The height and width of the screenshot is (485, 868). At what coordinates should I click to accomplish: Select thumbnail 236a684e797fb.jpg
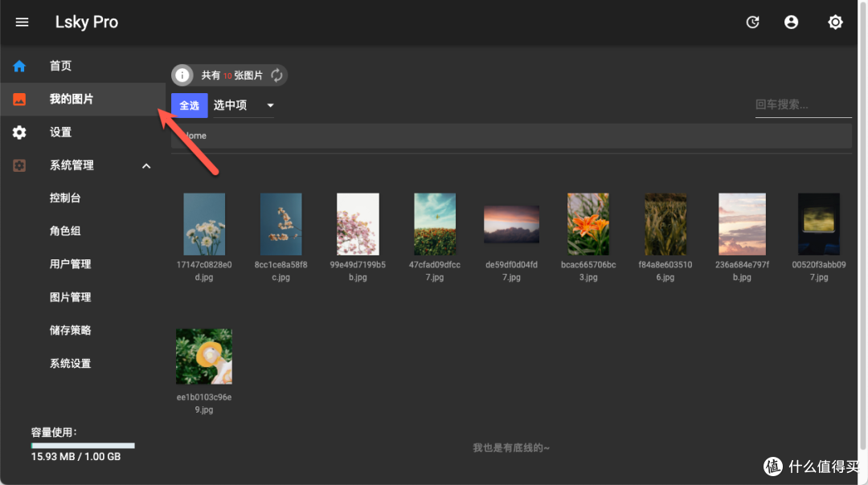click(742, 224)
